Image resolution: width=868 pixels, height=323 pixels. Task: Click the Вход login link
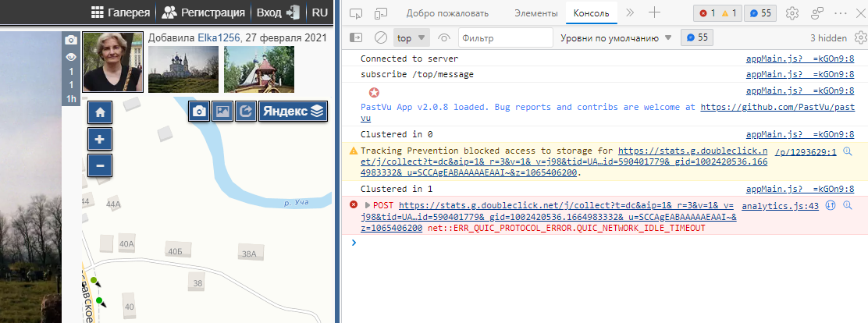279,12
